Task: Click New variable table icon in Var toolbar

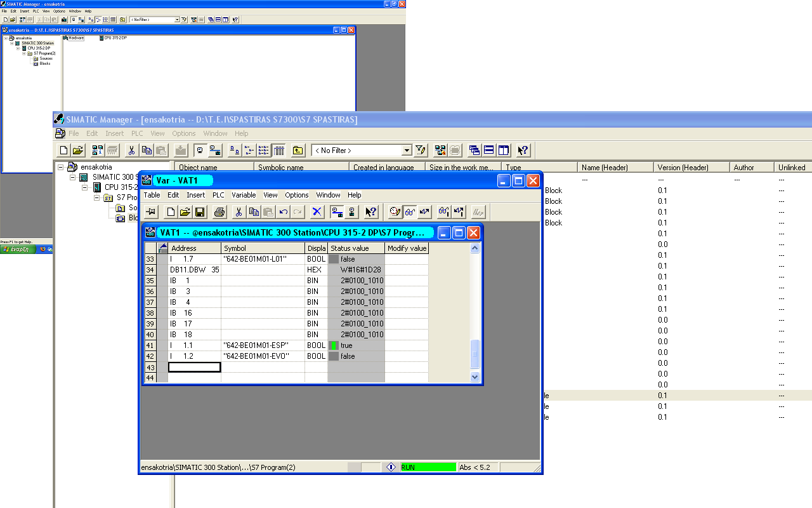Action: coord(171,211)
